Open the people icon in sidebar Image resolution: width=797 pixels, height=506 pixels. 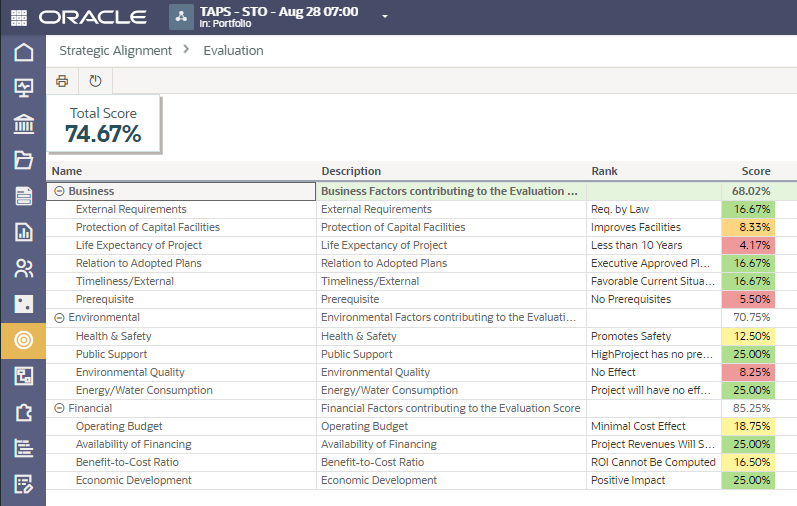23,268
